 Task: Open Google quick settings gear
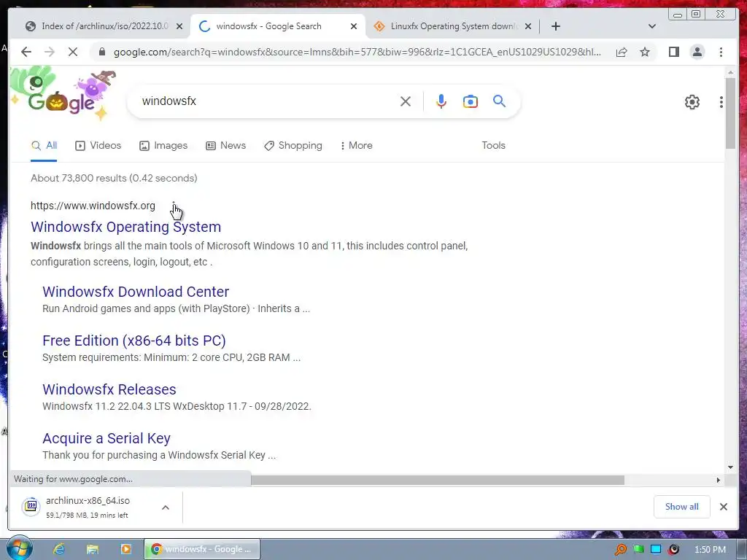click(x=692, y=101)
